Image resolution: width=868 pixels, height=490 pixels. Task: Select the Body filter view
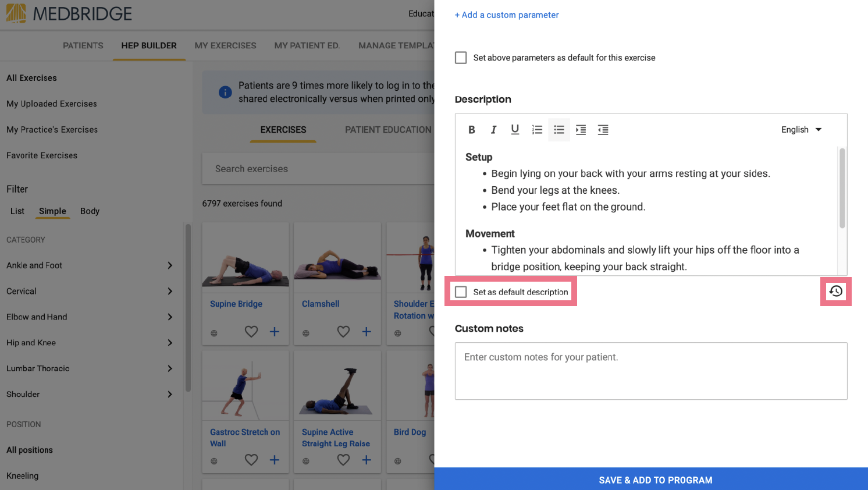(90, 211)
